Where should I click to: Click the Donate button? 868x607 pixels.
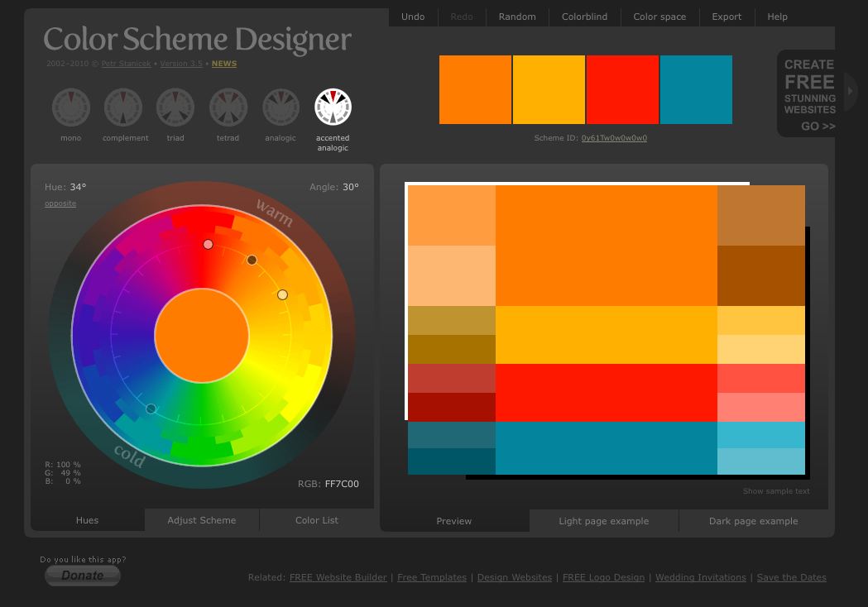click(x=83, y=576)
